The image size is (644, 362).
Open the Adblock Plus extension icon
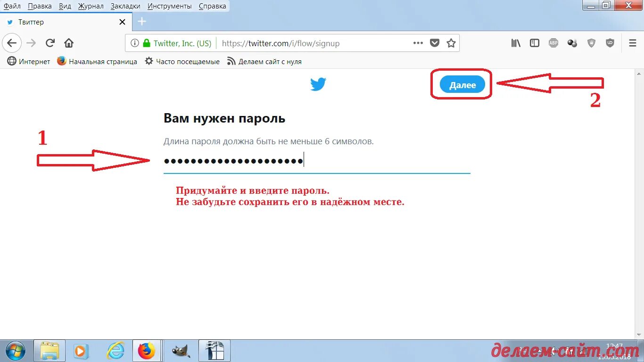[x=553, y=43]
